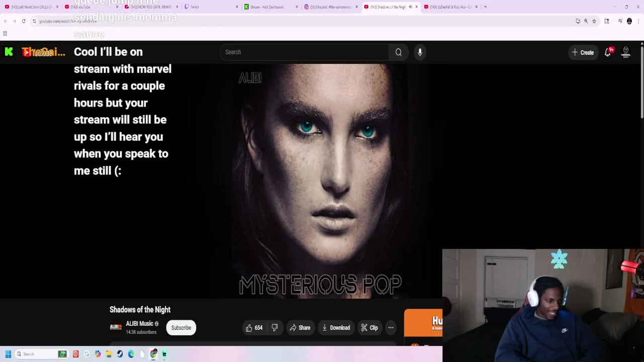Click the search magnifier button
Viewport: 644px width, 362px height.
pyautogui.click(x=398, y=52)
